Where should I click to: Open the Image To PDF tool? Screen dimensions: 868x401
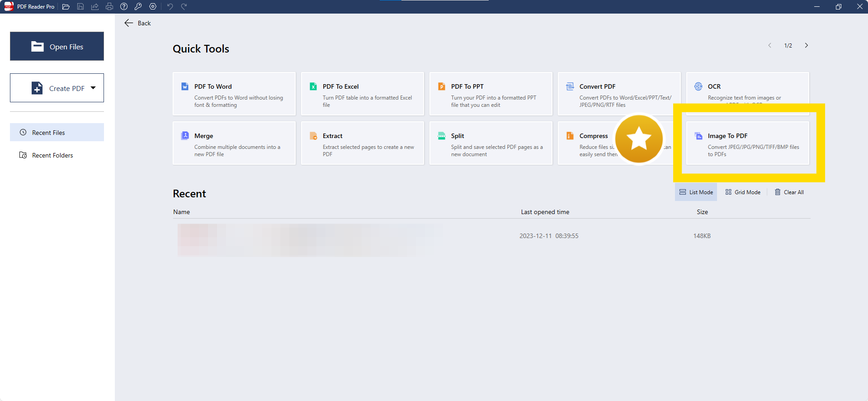coord(747,143)
